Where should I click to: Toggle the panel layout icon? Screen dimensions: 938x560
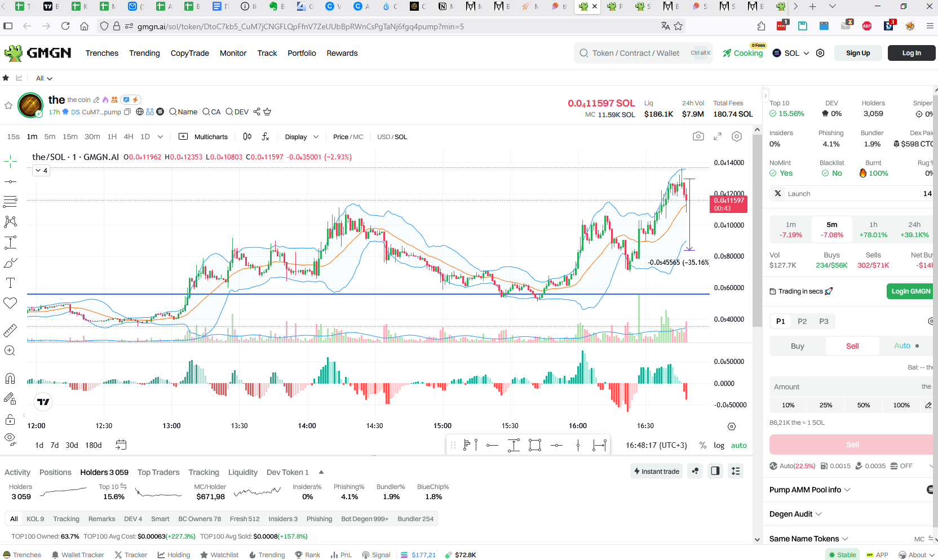[715, 471]
